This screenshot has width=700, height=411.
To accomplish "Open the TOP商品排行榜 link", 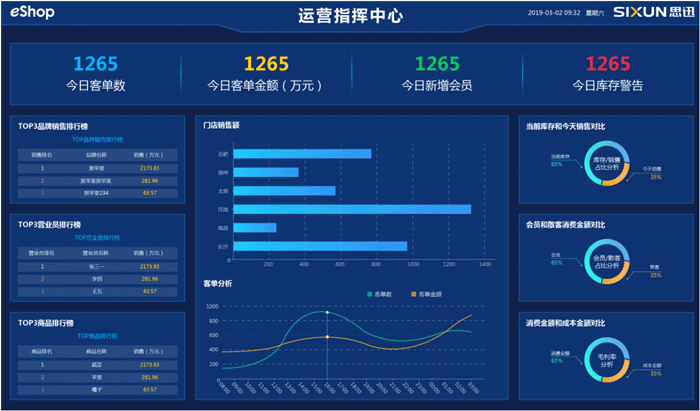I will (97, 336).
